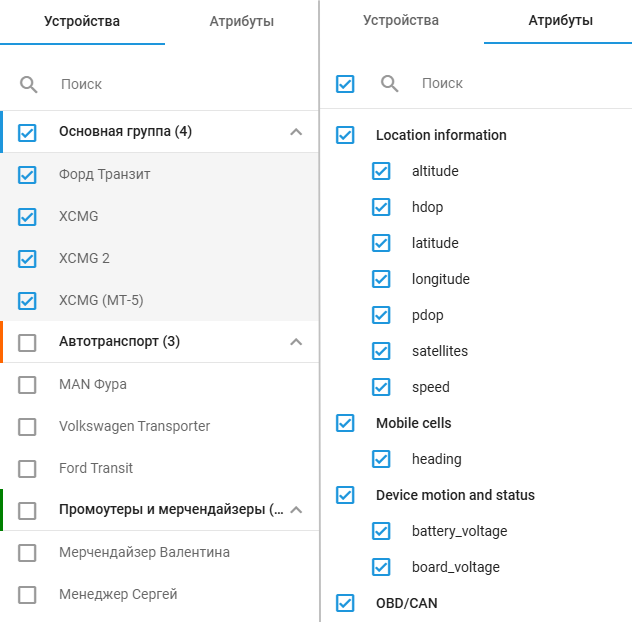Select all devices in Автотранспорт group
632x622 pixels.
click(x=27, y=342)
